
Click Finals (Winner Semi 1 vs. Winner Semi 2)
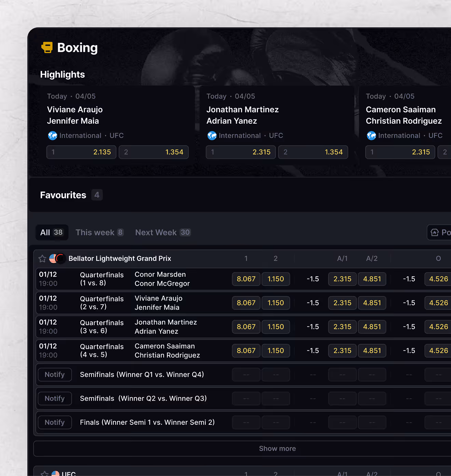(x=147, y=422)
